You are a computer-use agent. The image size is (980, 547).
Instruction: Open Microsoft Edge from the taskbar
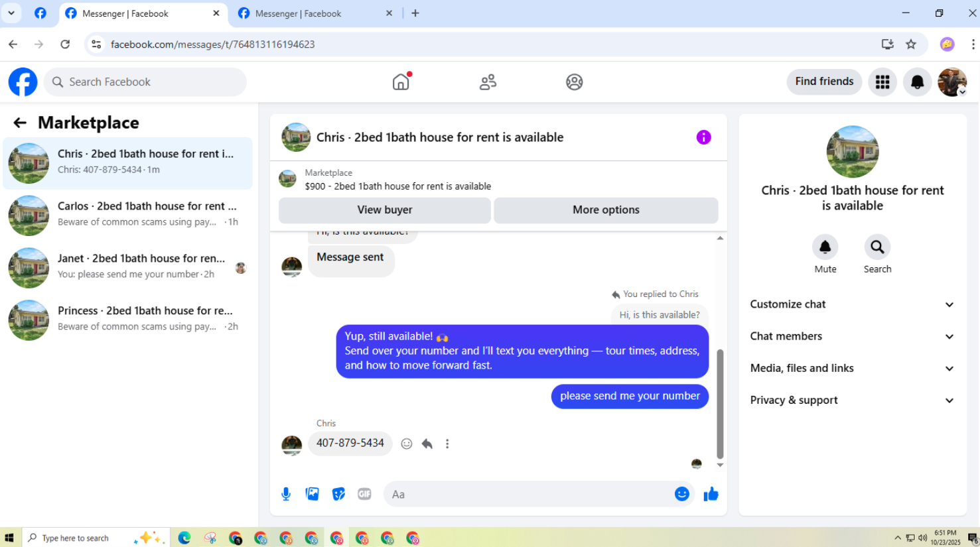coord(184,538)
